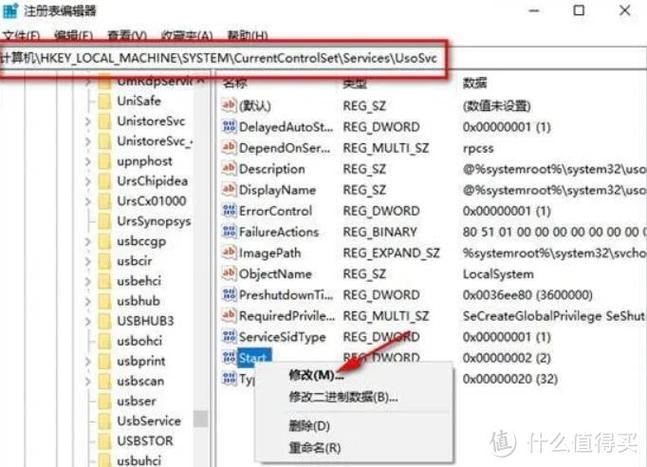
Task: Click the (默认) default value icon
Action: (229, 105)
